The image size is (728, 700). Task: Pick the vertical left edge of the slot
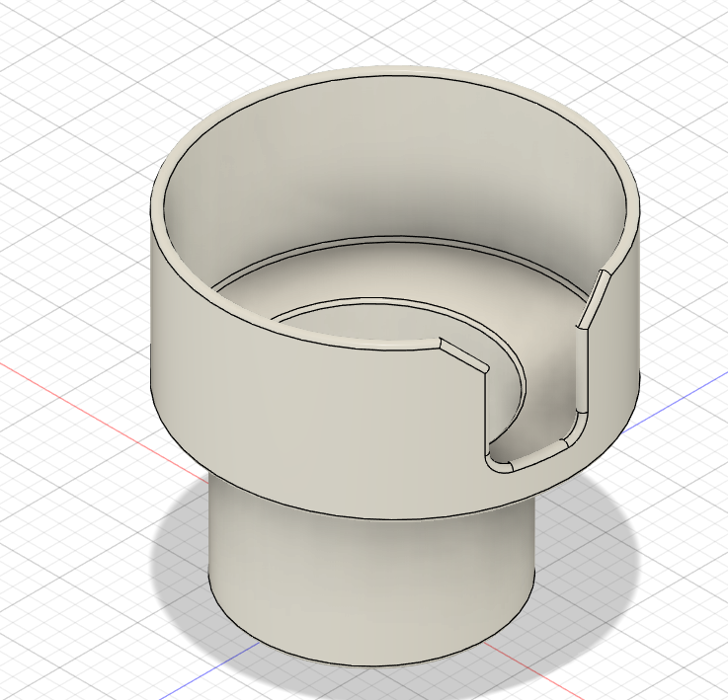coord(486,413)
